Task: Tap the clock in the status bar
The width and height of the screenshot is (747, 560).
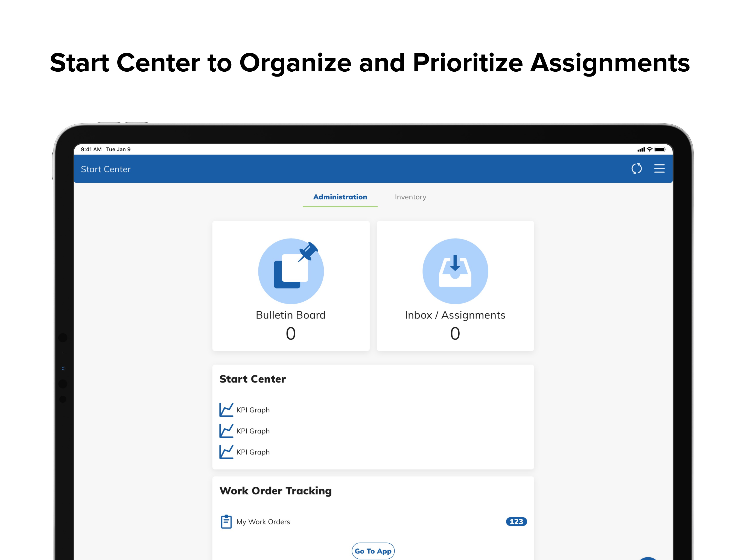Action: [x=92, y=149]
